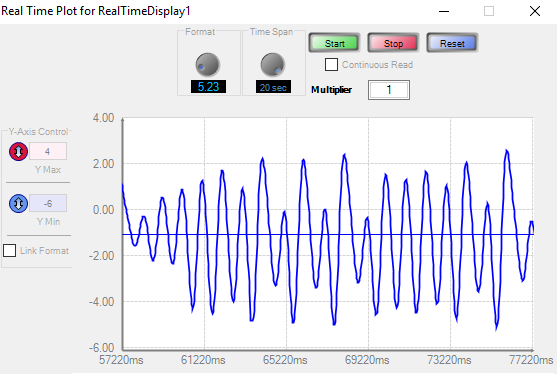Click the 77220ms x-axis label
The image size is (557, 374).
[x=531, y=360]
